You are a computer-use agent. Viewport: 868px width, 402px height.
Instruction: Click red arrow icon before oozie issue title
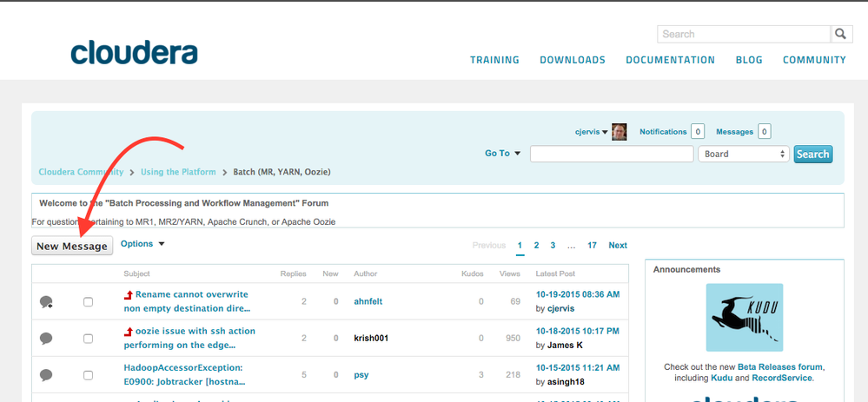pyautogui.click(x=129, y=331)
